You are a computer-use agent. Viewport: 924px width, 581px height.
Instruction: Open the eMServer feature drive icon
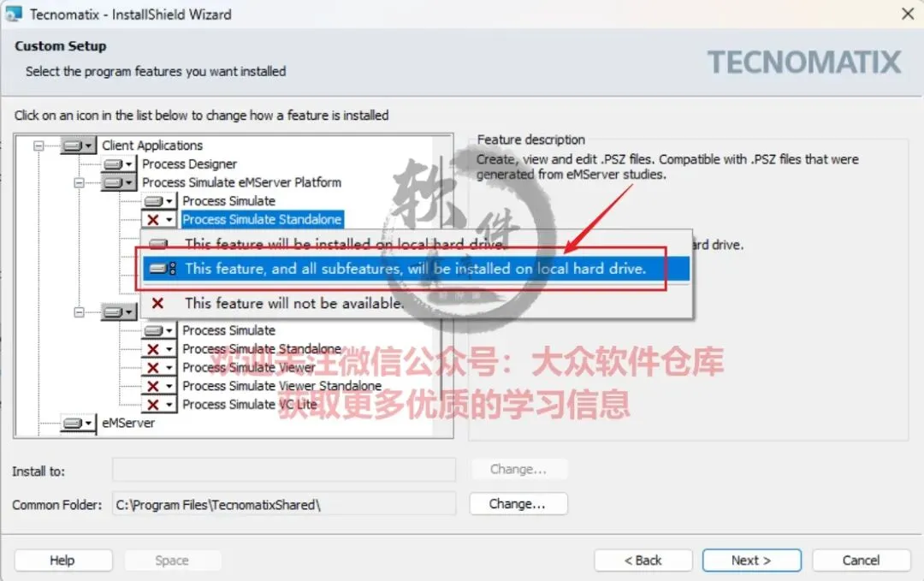coord(79,423)
